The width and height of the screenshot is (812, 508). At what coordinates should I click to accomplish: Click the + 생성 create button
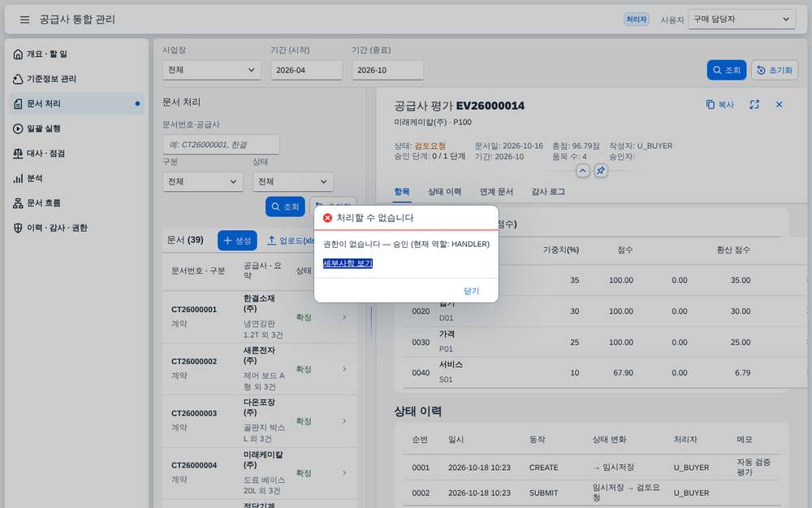237,241
